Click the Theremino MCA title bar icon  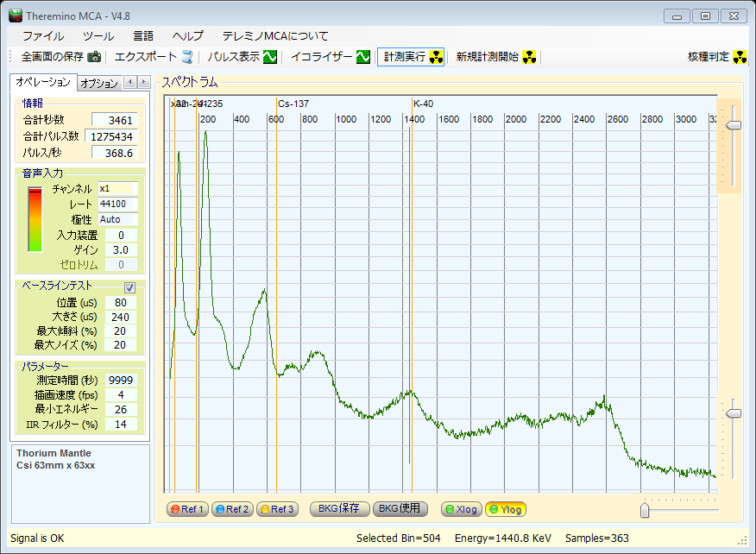click(16, 16)
